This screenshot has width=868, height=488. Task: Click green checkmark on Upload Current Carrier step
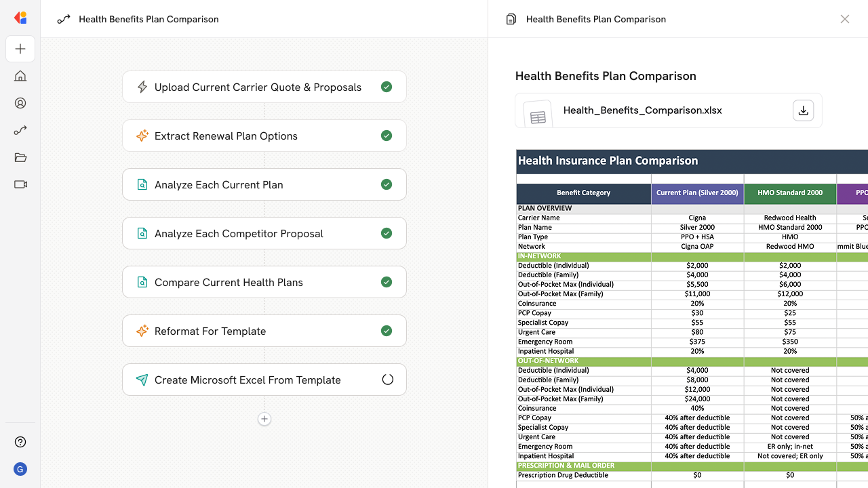(387, 87)
